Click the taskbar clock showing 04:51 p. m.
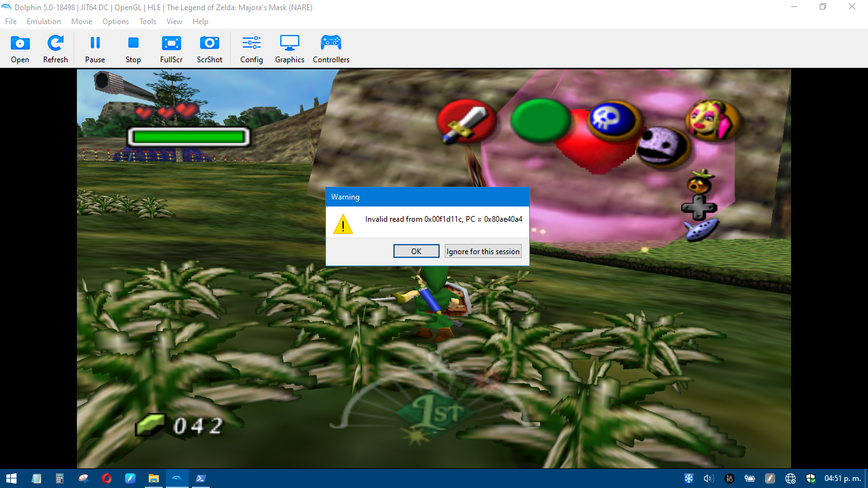The image size is (868, 488). [x=843, y=478]
